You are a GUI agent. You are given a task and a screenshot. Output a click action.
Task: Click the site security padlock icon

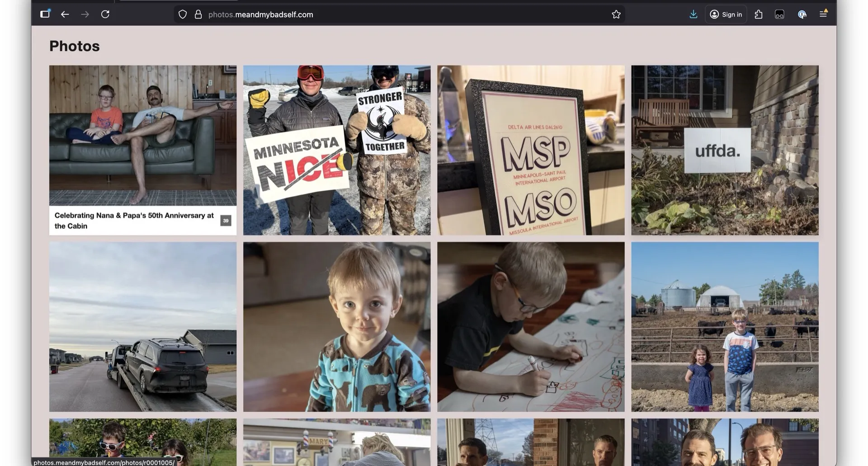click(198, 14)
